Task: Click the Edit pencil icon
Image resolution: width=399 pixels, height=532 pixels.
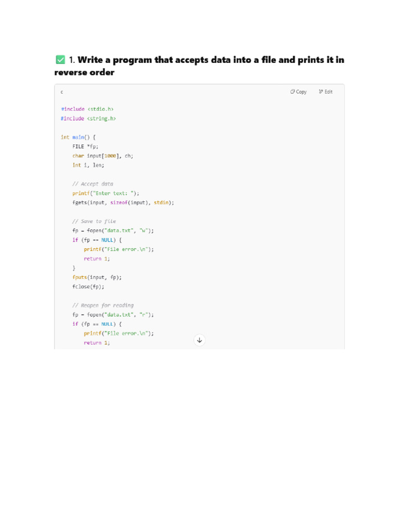Action: point(321,92)
